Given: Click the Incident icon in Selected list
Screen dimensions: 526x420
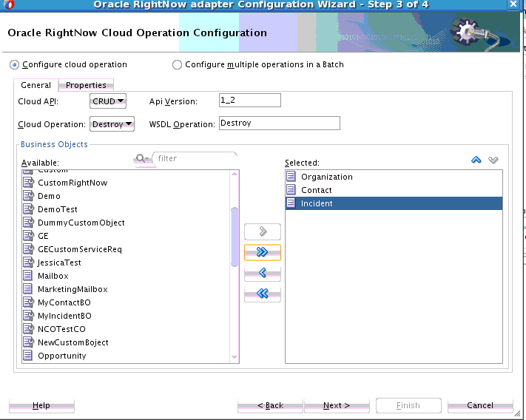Looking at the screenshot, I should [x=291, y=203].
